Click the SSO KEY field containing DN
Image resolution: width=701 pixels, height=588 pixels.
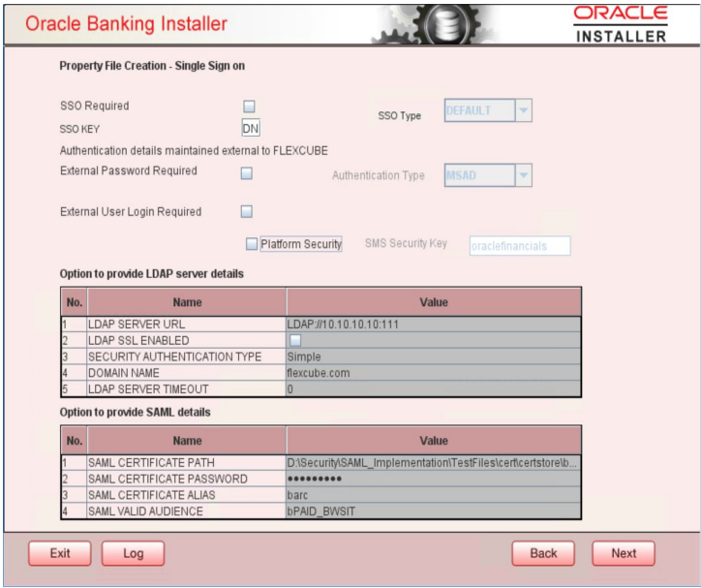click(x=251, y=129)
